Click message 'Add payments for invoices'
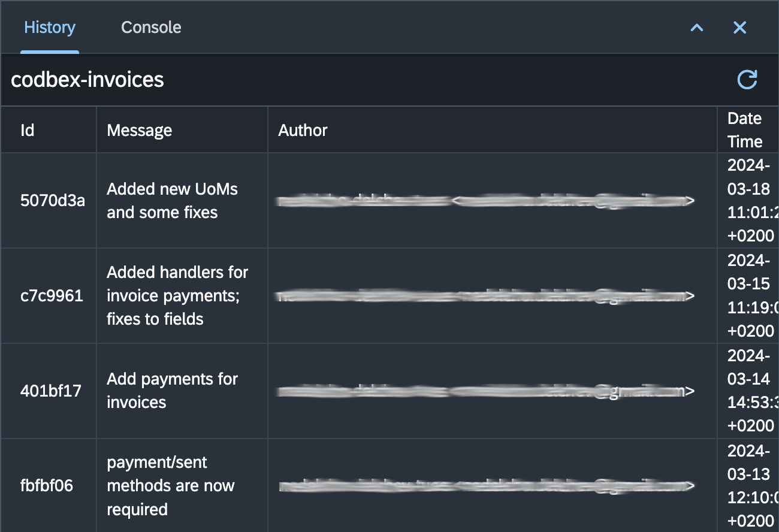The image size is (779, 532). click(172, 391)
